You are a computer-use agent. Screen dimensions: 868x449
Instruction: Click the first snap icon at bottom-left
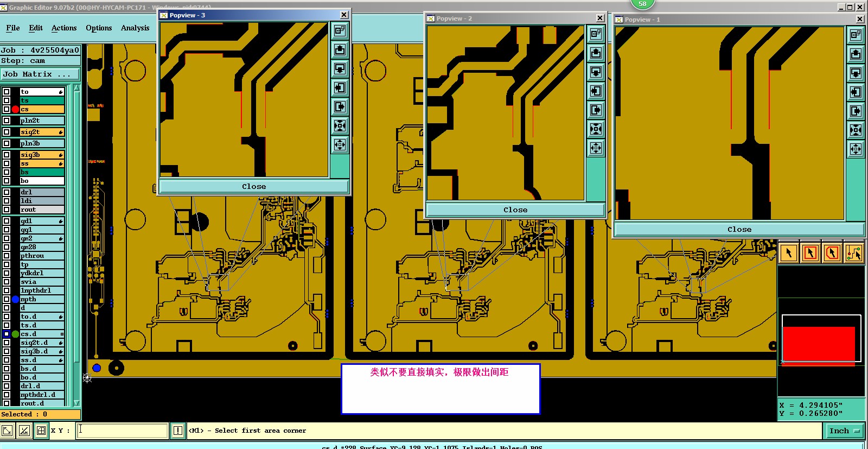click(8, 431)
